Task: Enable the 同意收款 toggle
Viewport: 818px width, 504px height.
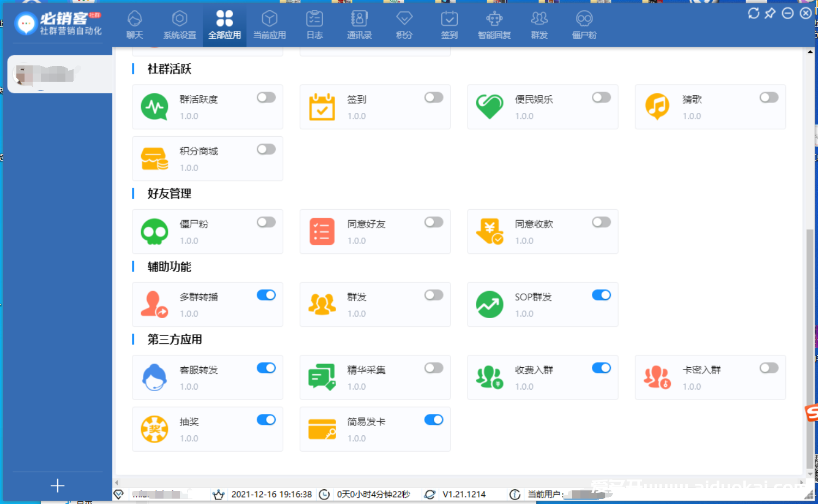Action: pyautogui.click(x=602, y=222)
